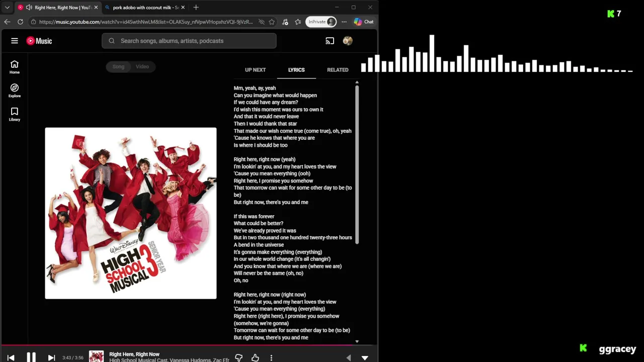Click lyric "A bend in the universe"
This screenshot has width=644, height=362.
click(259, 245)
